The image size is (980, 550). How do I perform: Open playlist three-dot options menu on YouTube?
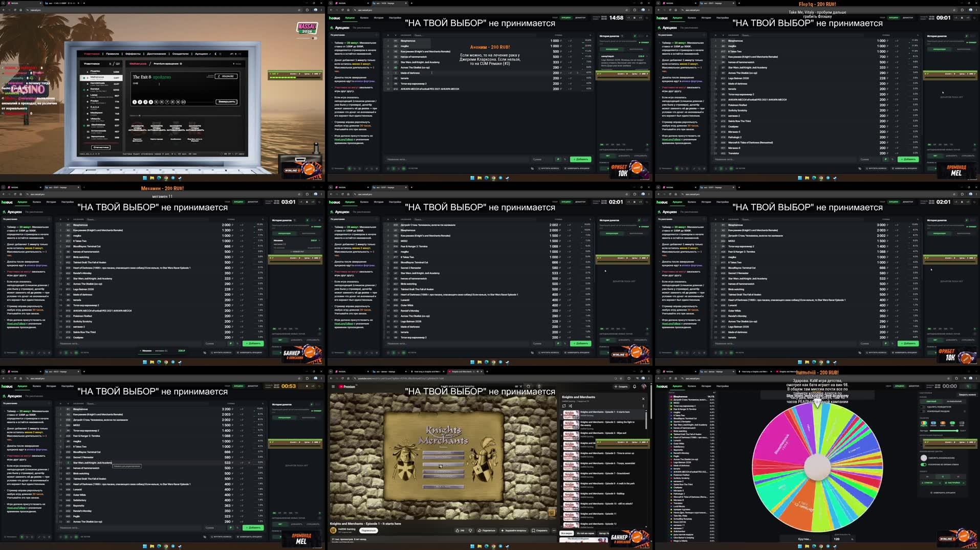pos(643,406)
